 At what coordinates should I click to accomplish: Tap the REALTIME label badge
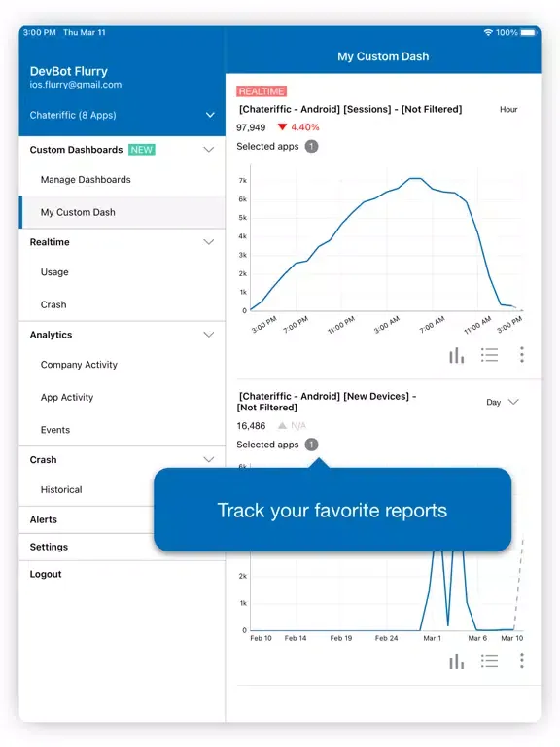click(262, 91)
